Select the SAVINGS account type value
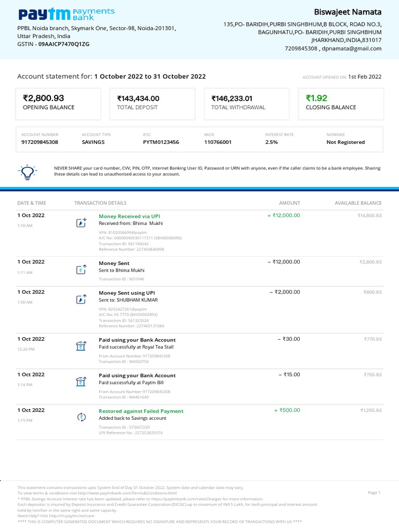399x532 pixels. (x=94, y=142)
